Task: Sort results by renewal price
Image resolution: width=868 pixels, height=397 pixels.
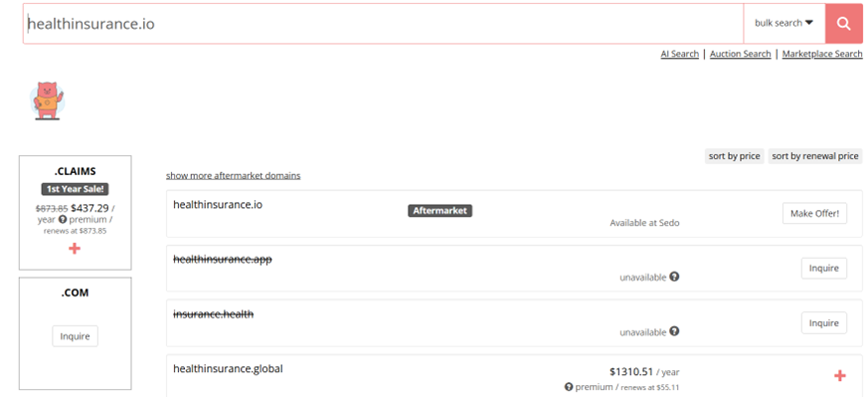Action: click(815, 156)
